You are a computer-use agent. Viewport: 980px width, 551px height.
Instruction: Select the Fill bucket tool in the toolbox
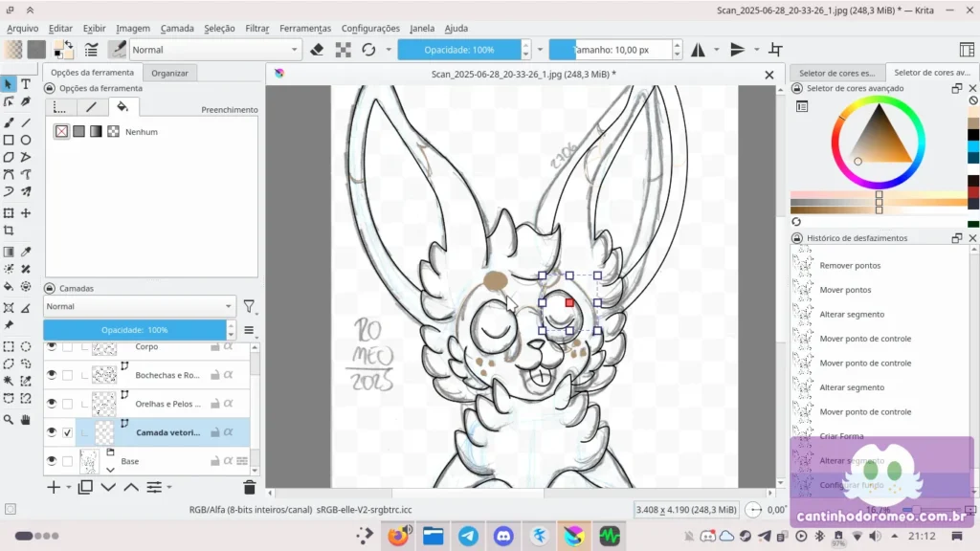tap(9, 287)
